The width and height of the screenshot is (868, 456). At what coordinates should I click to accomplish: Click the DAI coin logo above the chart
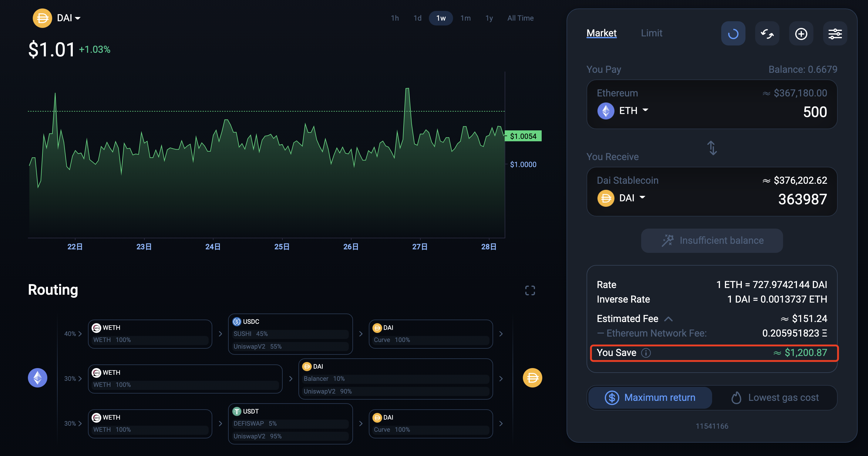point(42,18)
